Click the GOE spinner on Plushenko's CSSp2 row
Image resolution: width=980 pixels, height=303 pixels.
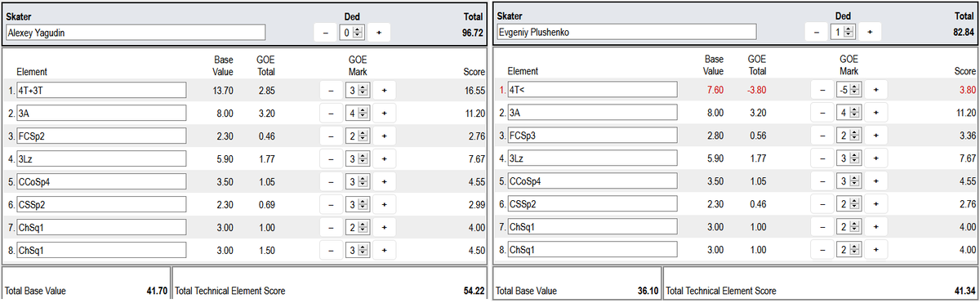pos(849,204)
